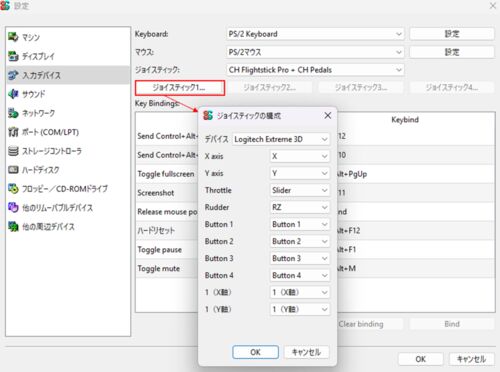The image size is (500, 372).
Task: Open the Rudder RZ dropdown
Action: (x=300, y=207)
